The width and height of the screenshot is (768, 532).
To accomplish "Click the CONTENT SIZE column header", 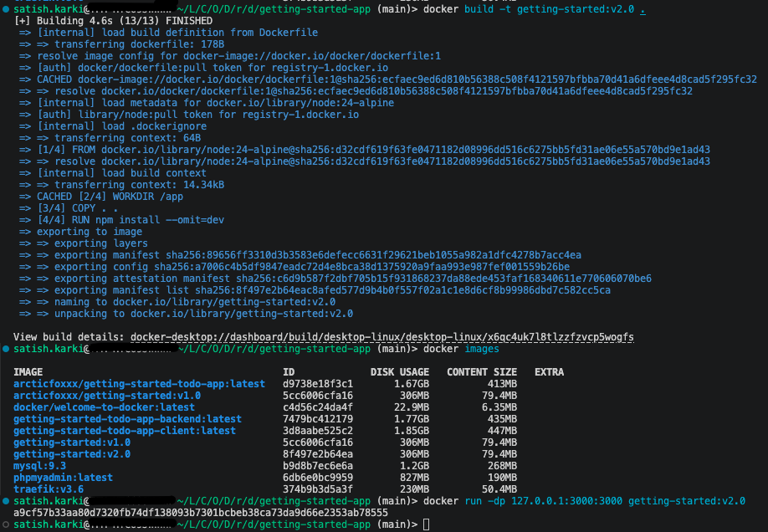I will point(482,371).
